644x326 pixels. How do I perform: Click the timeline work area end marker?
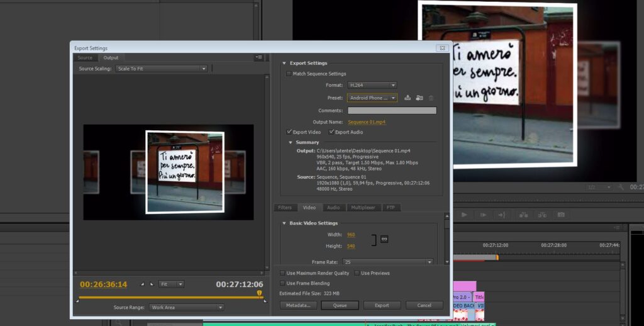point(497,257)
